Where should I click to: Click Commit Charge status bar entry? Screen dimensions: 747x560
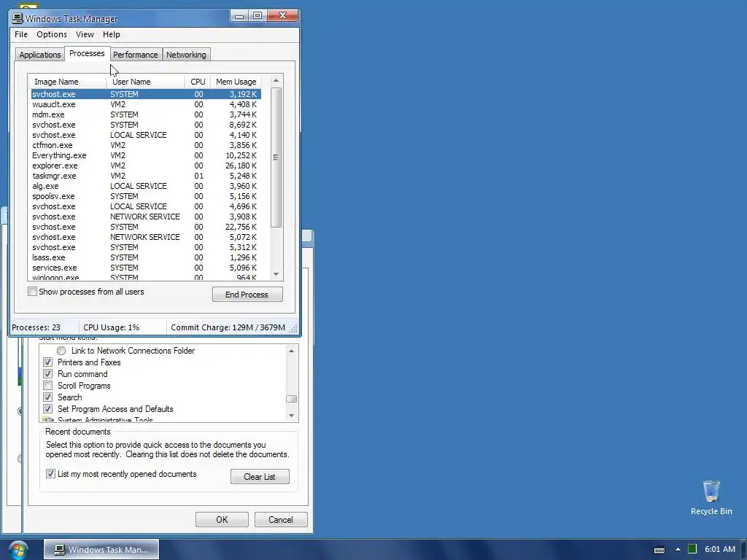click(x=228, y=327)
